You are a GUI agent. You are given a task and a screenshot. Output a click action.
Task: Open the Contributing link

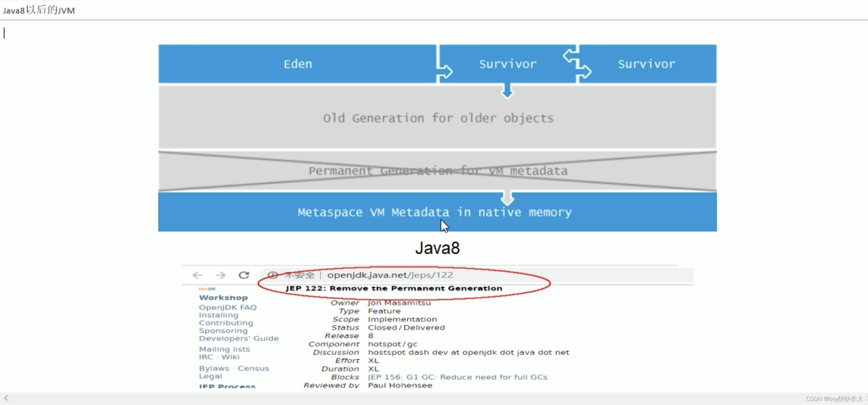click(x=226, y=323)
